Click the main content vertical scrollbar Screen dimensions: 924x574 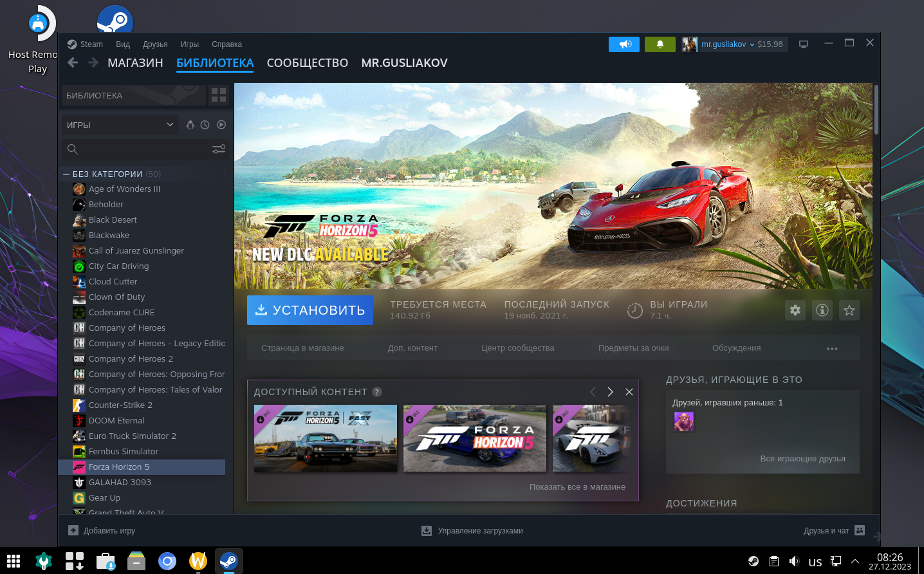coord(876,109)
